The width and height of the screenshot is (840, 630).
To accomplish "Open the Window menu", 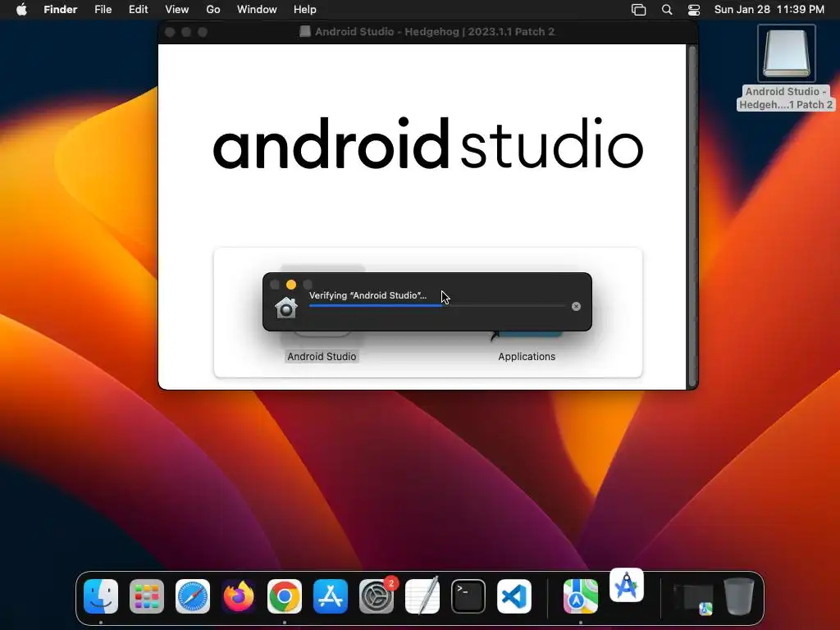I will [257, 10].
